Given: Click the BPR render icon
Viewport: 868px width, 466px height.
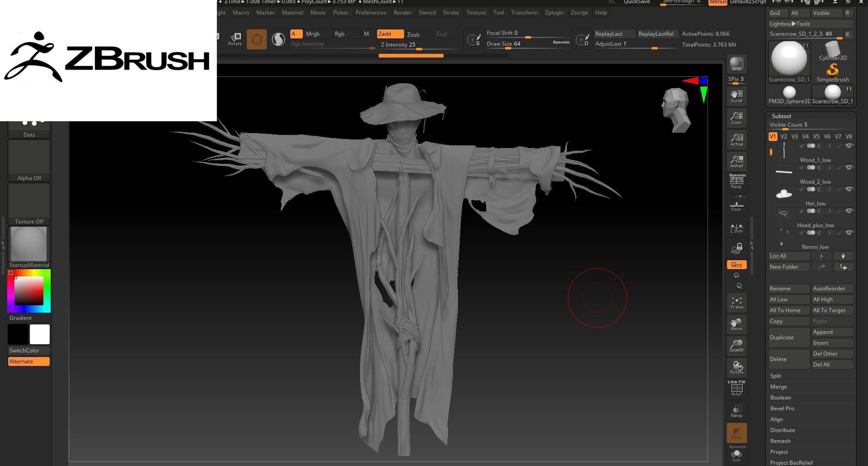Looking at the screenshot, I should (736, 64).
